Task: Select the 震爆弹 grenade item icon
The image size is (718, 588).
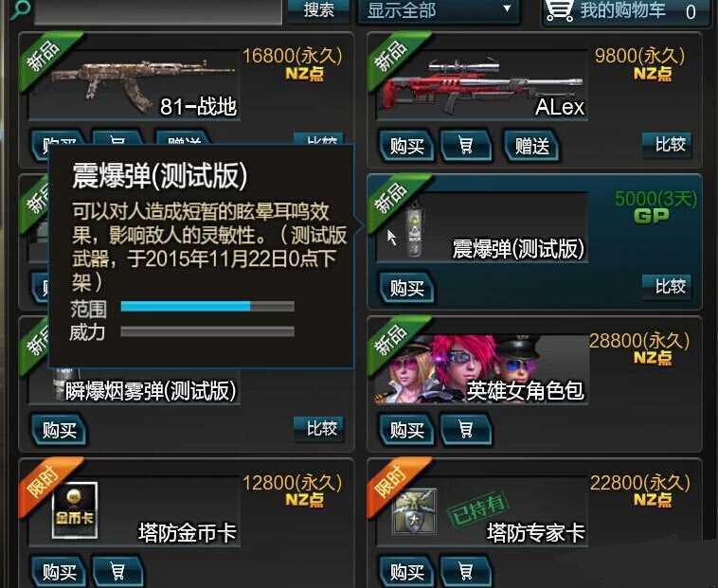Action: pyautogui.click(x=414, y=229)
